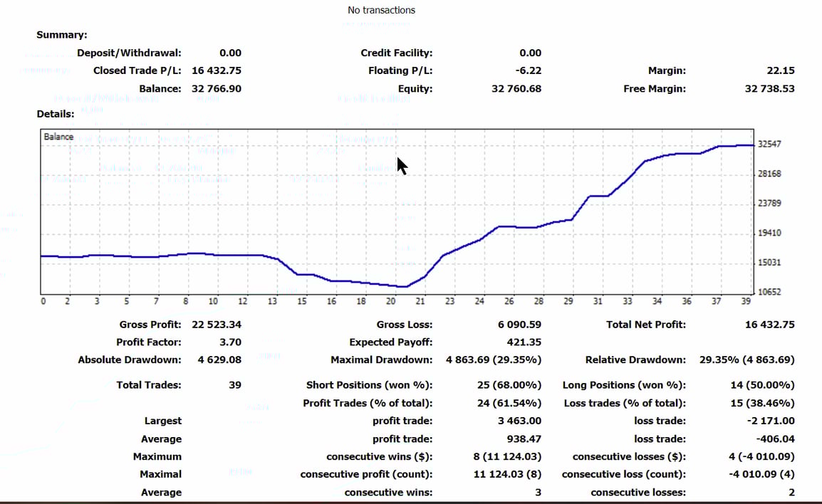Select the Gross Loss value 6 090.59
The height and width of the screenshot is (504, 822).
coord(519,325)
